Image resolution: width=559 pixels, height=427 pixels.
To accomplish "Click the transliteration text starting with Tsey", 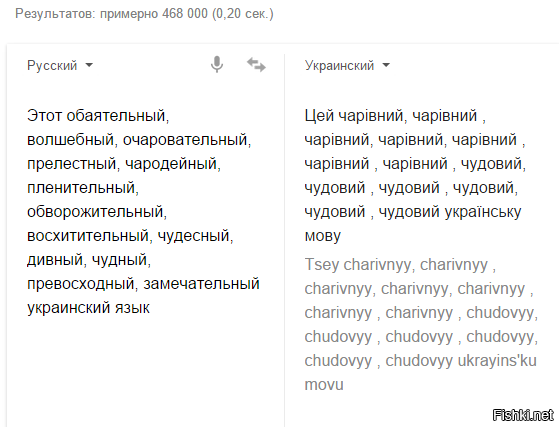I will click(x=421, y=325).
